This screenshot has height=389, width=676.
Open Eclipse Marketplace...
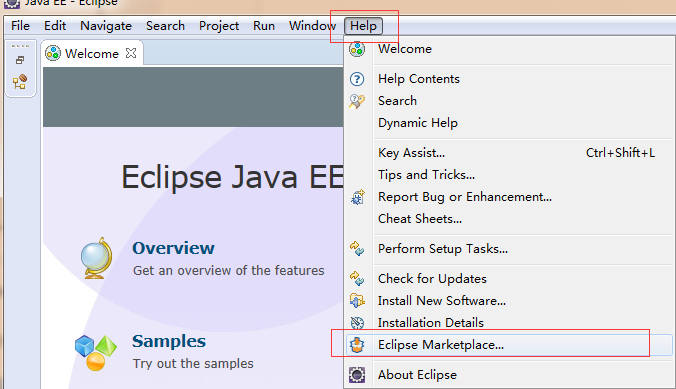[510, 345]
